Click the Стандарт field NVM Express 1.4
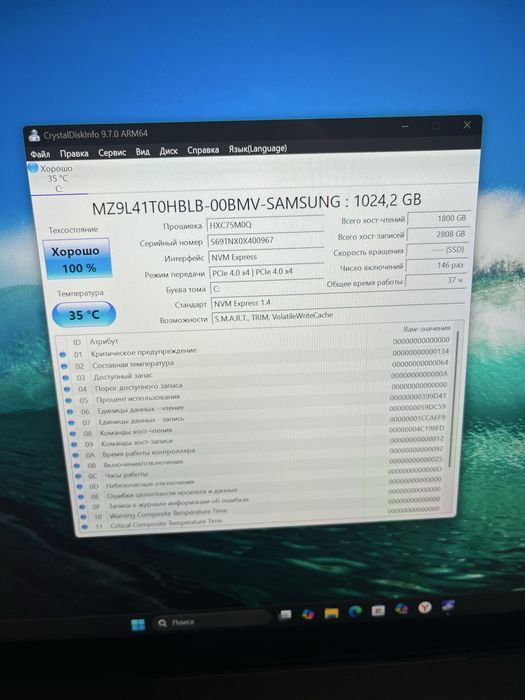The image size is (525, 700). coord(338,302)
